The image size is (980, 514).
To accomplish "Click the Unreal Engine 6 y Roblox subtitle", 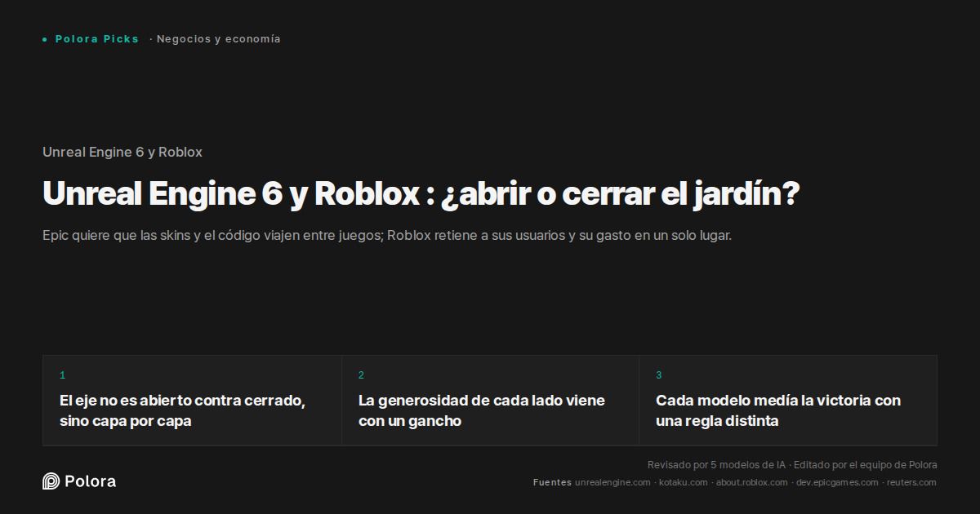I will coord(122,152).
